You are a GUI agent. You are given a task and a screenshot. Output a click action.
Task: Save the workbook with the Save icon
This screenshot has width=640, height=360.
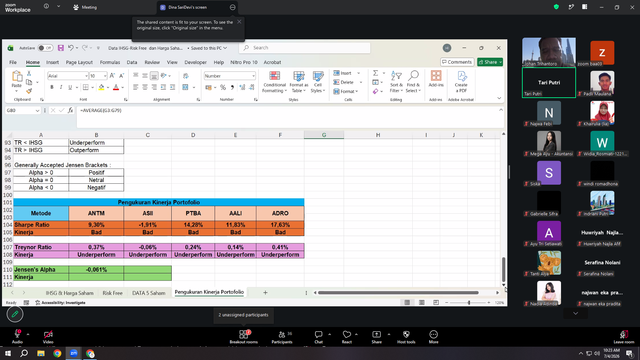pyautogui.click(x=60, y=48)
